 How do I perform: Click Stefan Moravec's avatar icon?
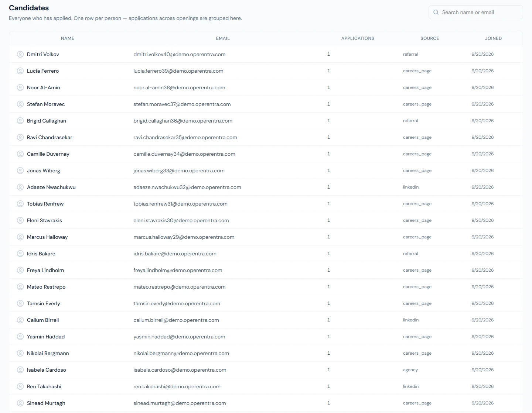[20, 104]
